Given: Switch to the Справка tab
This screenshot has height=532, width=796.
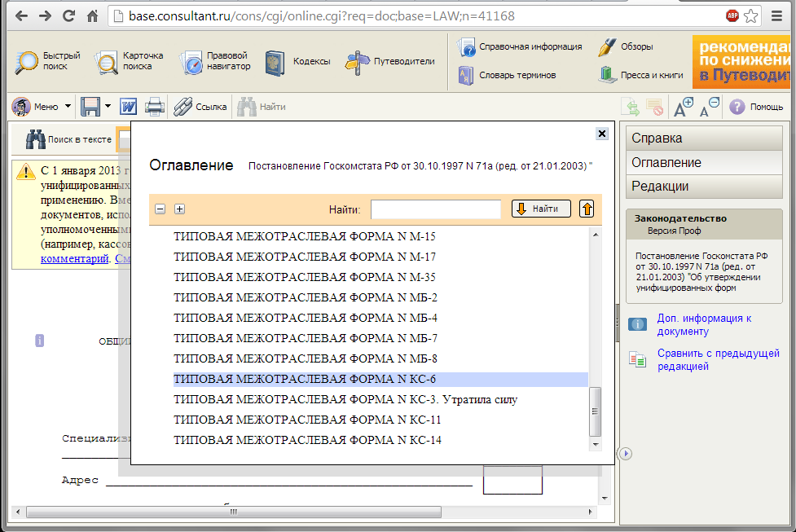Looking at the screenshot, I should coord(704,138).
